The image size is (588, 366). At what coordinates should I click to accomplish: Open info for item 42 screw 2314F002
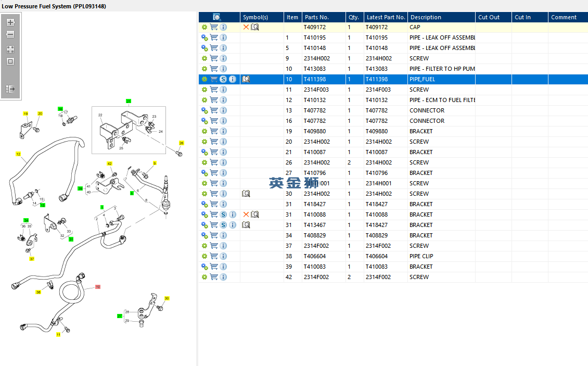click(223, 277)
